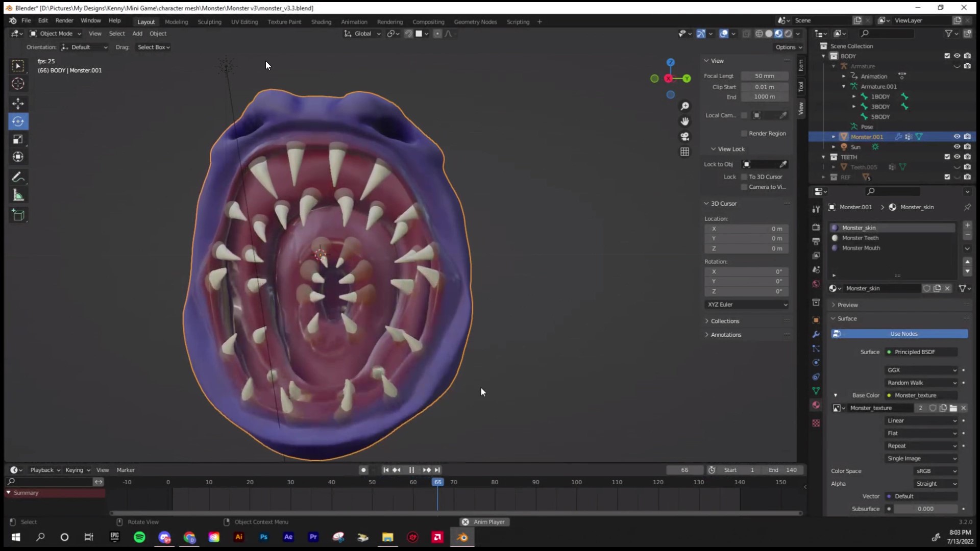Click the zoom view magnifier icon
This screenshot has height=551, width=980.
(x=684, y=106)
